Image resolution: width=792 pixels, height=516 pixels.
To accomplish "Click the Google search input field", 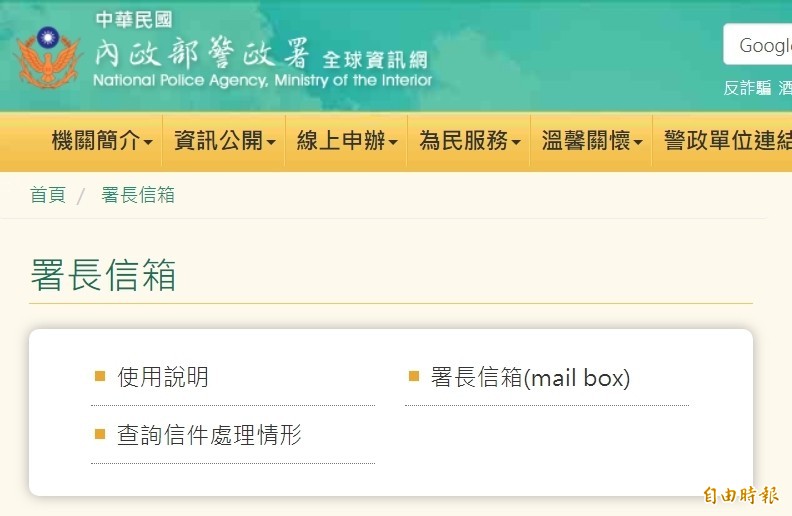I will coord(760,45).
